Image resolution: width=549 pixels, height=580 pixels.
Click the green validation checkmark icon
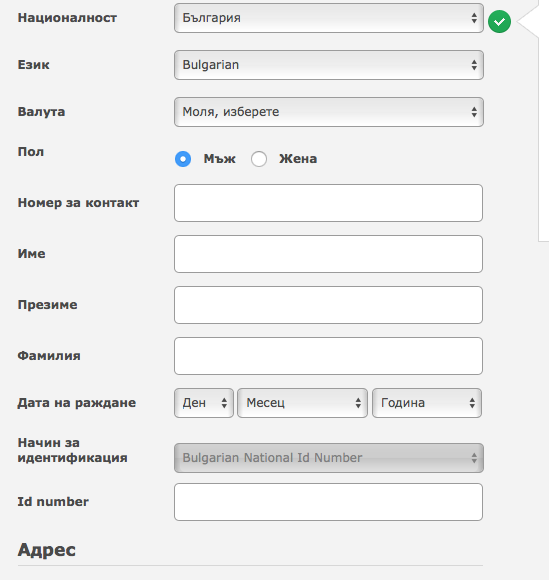pos(499,22)
